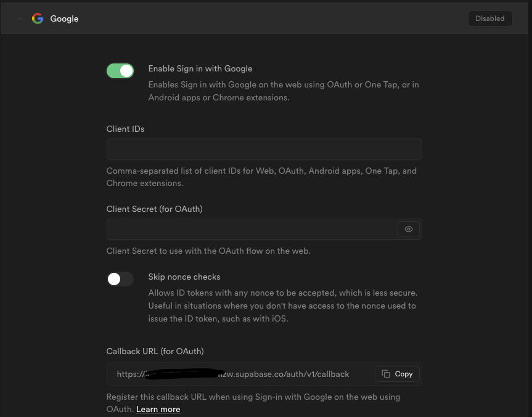Click the Skip nonce checks description text
This screenshot has width=532, height=417.
pyautogui.click(x=282, y=306)
